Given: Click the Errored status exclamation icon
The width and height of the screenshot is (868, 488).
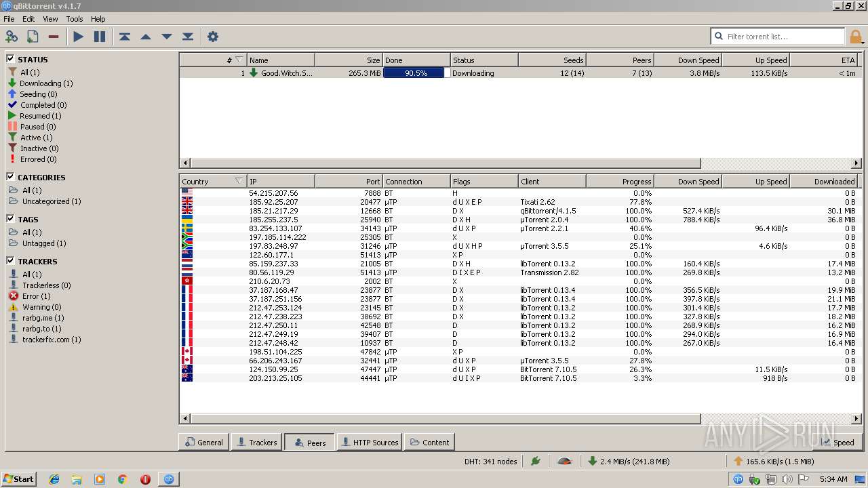Looking at the screenshot, I should click(x=12, y=159).
